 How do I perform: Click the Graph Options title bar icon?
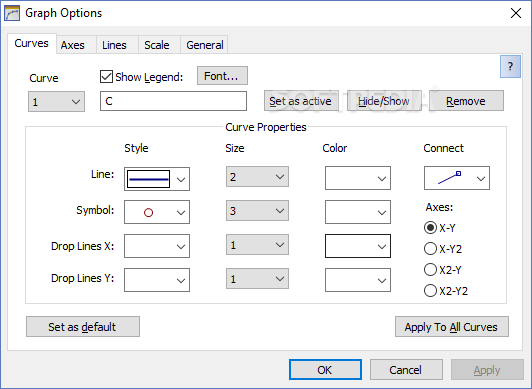point(12,14)
